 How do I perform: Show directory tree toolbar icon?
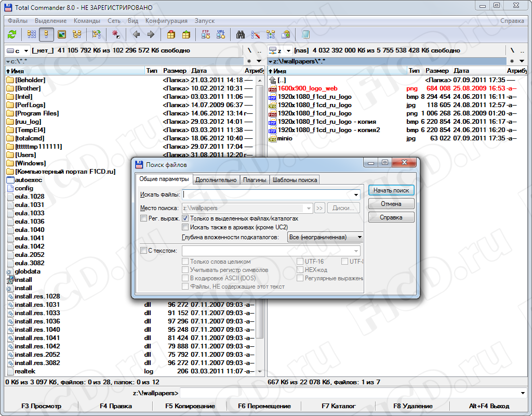tap(77, 34)
